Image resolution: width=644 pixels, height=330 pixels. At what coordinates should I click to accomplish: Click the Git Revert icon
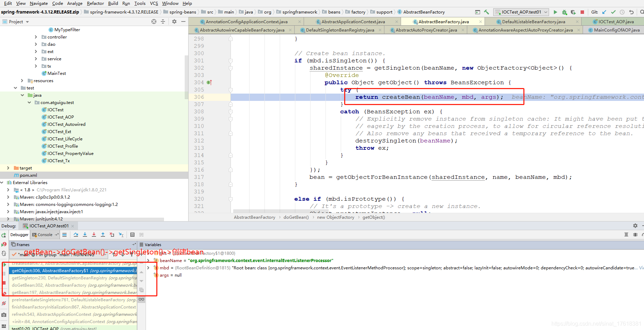(x=631, y=12)
